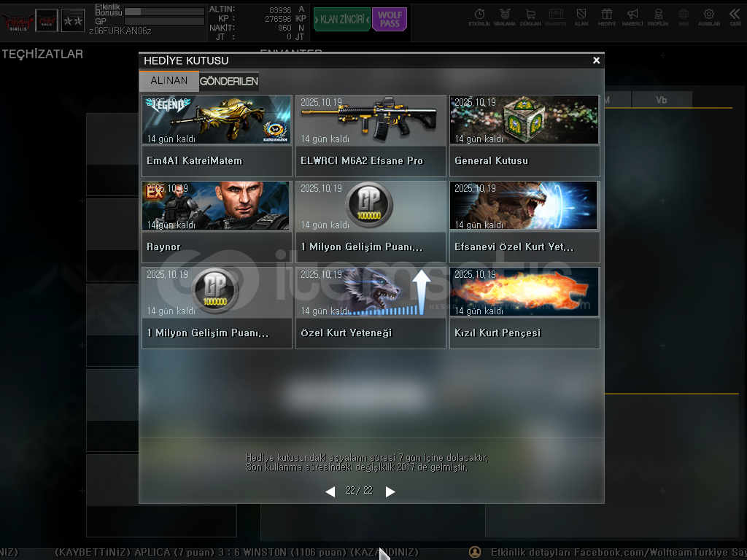This screenshot has width=747, height=560.
Task: Click the KP value 276596
Action: click(x=278, y=19)
